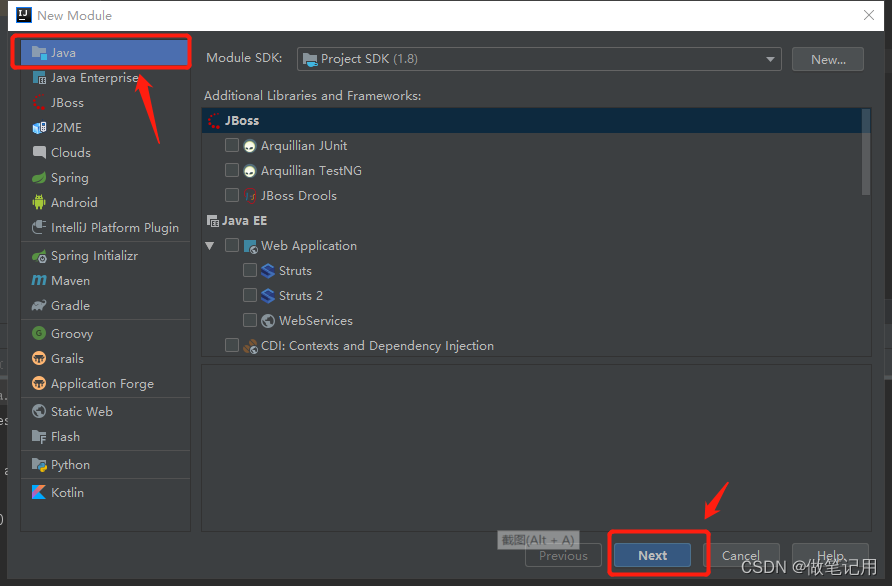
Task: Collapse the Web Application tree node
Action: tap(210, 246)
